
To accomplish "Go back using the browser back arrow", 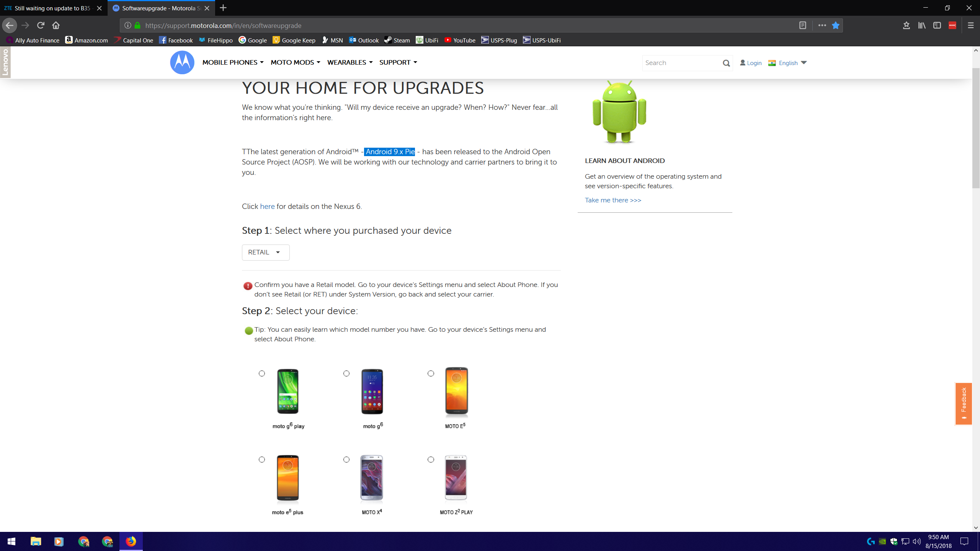I will [x=10, y=25].
